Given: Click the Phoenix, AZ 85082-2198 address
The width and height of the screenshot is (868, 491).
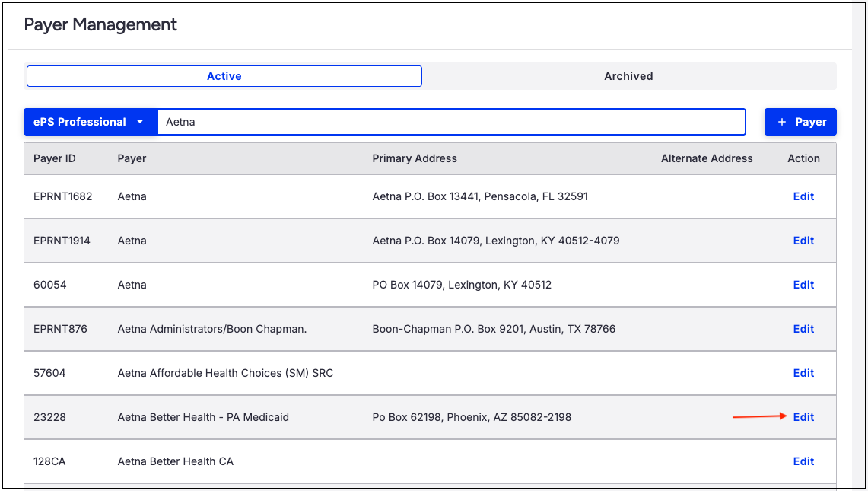Looking at the screenshot, I should (472, 417).
